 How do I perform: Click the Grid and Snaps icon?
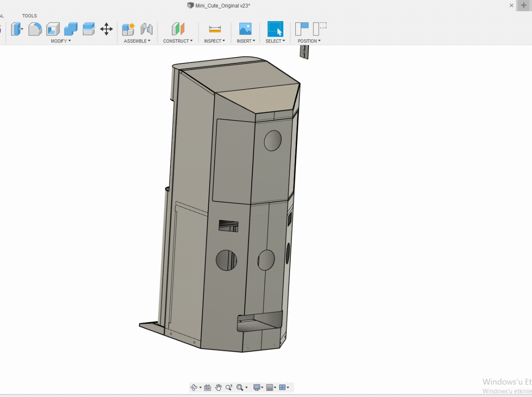coord(270,387)
